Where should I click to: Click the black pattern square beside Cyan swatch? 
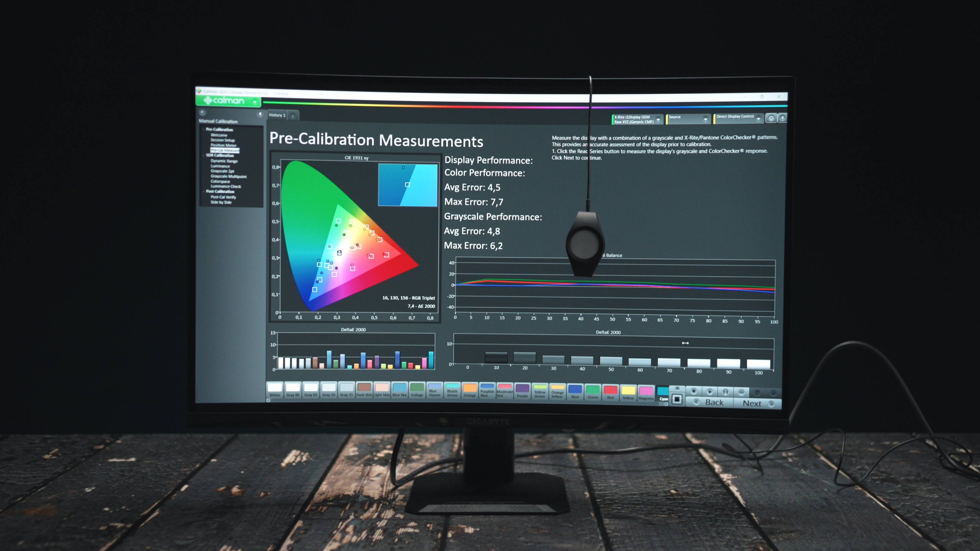point(677,399)
